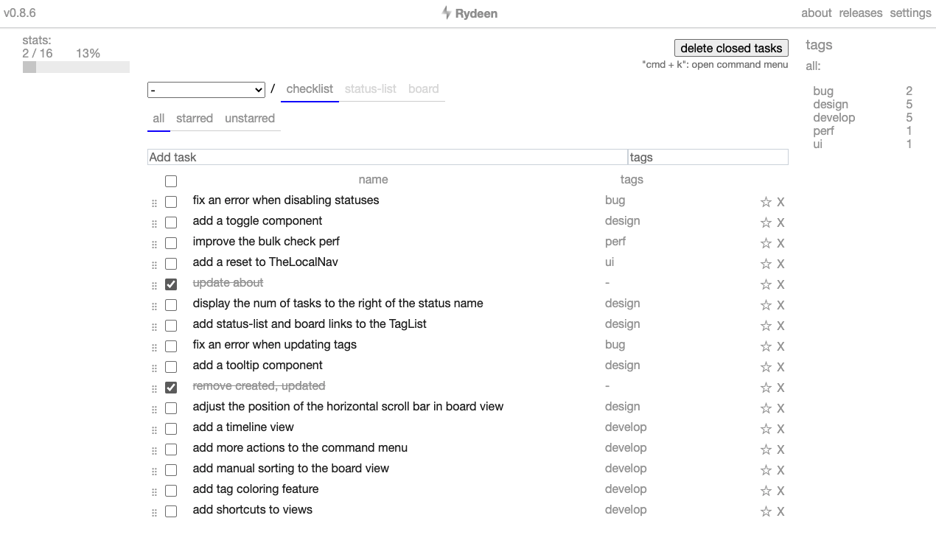Star the 'improve the bulk check perf' task

click(766, 243)
